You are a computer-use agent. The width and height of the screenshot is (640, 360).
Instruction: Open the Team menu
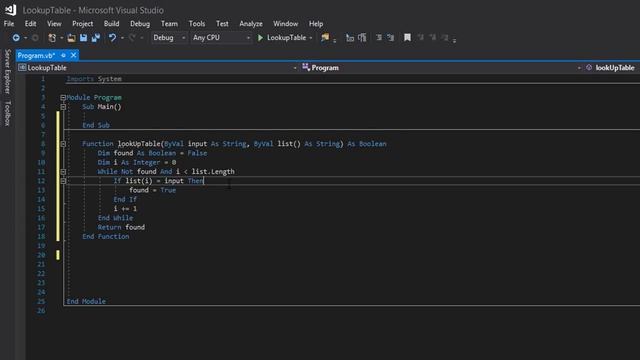pos(169,24)
